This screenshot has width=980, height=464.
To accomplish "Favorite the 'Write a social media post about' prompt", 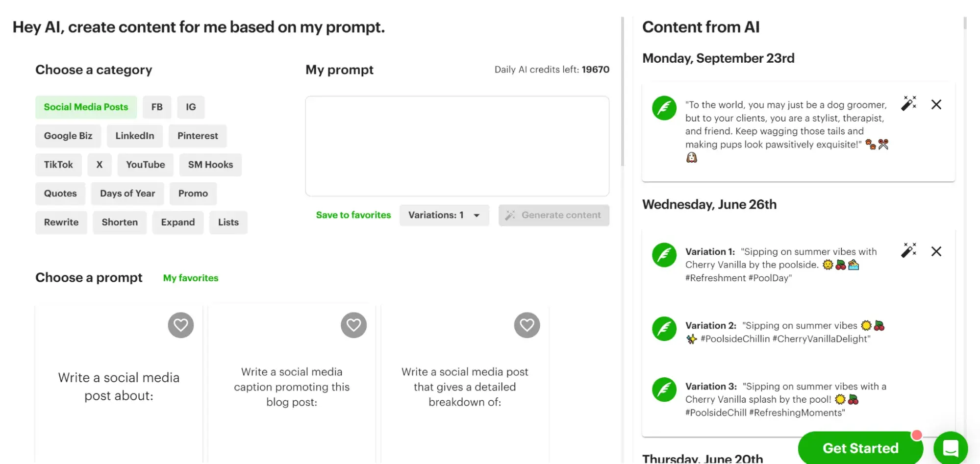I will coord(181,325).
